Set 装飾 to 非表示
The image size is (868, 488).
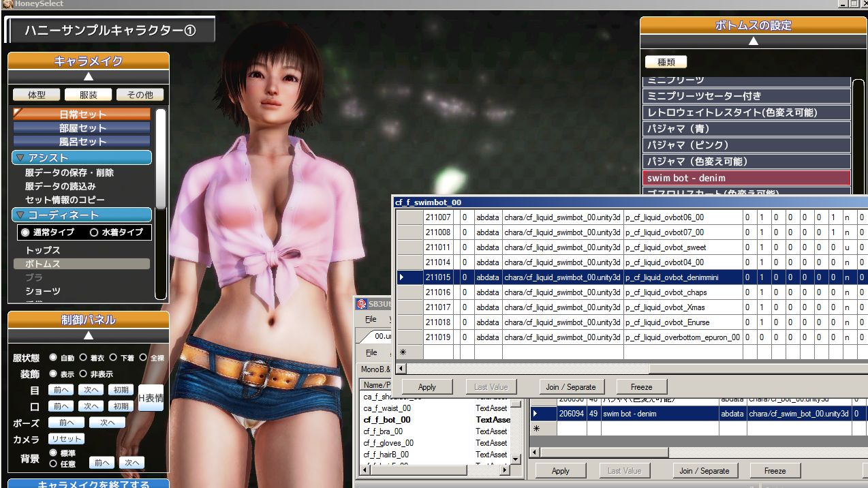tap(83, 373)
